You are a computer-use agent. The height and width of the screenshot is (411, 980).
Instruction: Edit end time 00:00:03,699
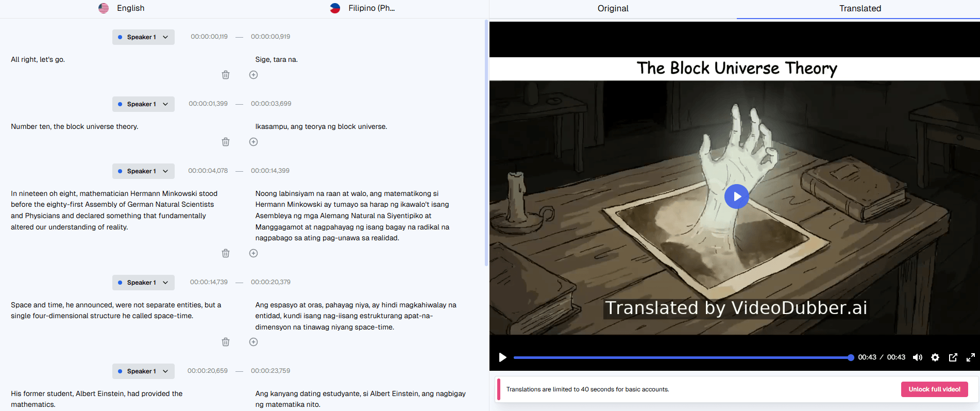[x=271, y=104]
